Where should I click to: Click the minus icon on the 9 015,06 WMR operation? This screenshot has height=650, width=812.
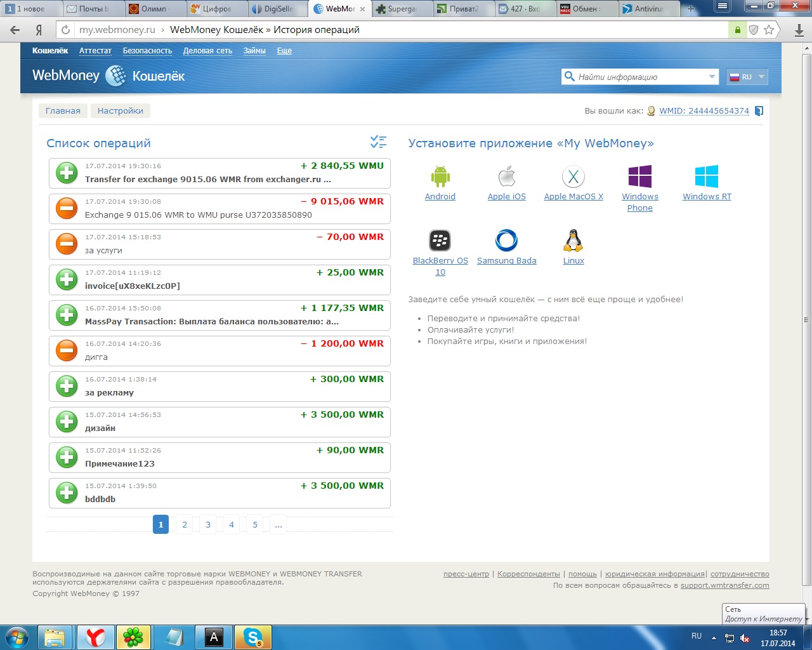[x=67, y=208]
